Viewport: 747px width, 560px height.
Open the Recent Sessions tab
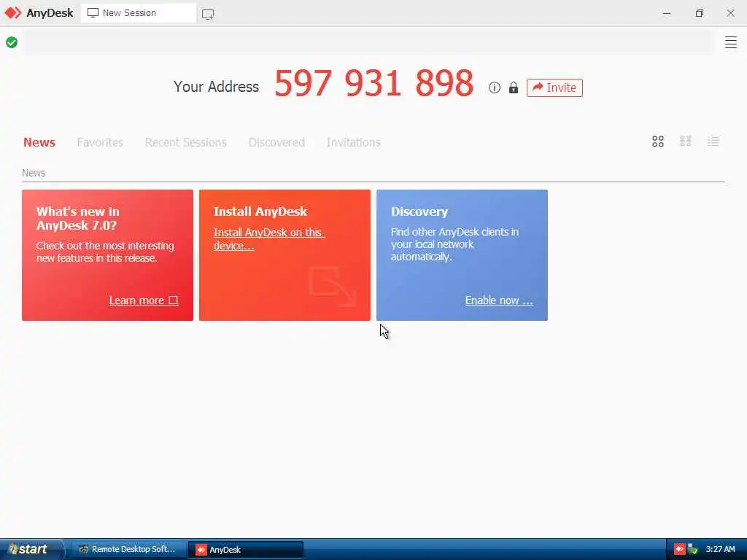186,142
